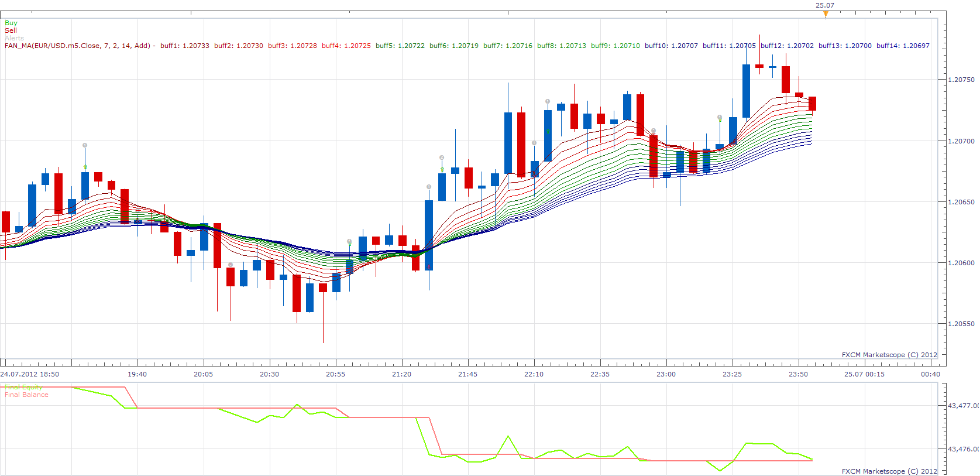Screen dimensions: 980x476
Task: Click the buff7: 1.20716 value
Action: click(x=508, y=46)
